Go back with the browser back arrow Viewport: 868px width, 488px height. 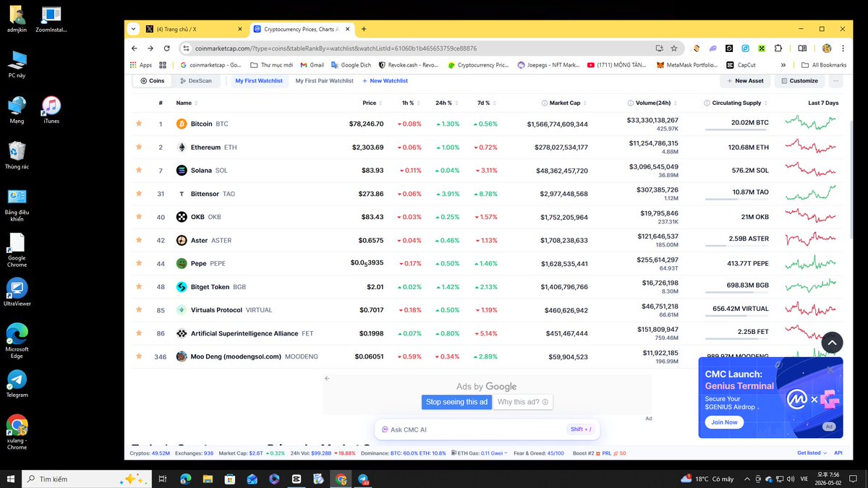click(x=135, y=48)
